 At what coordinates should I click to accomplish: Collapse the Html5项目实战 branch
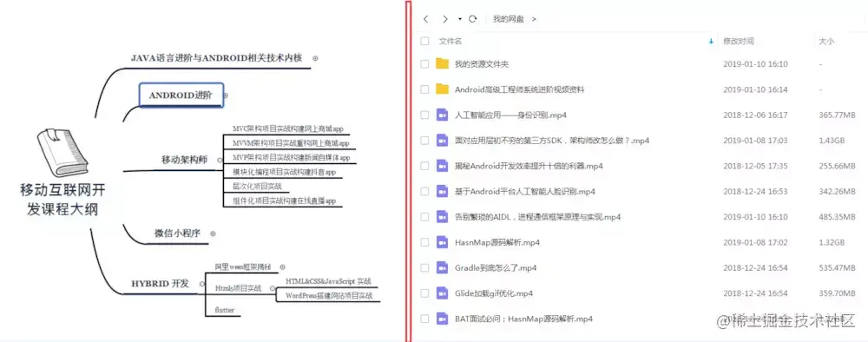coord(272,288)
